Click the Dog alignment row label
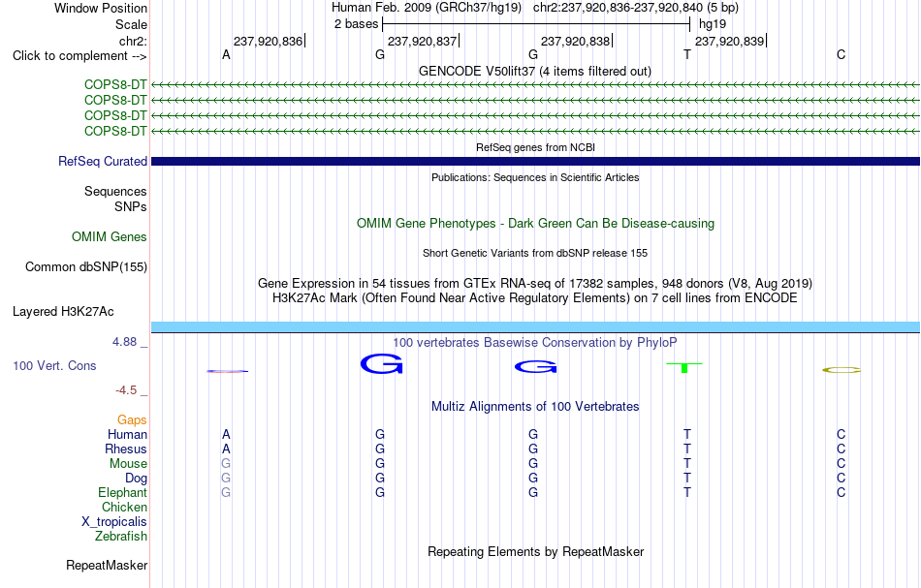The height and width of the screenshot is (588, 921). (136, 478)
